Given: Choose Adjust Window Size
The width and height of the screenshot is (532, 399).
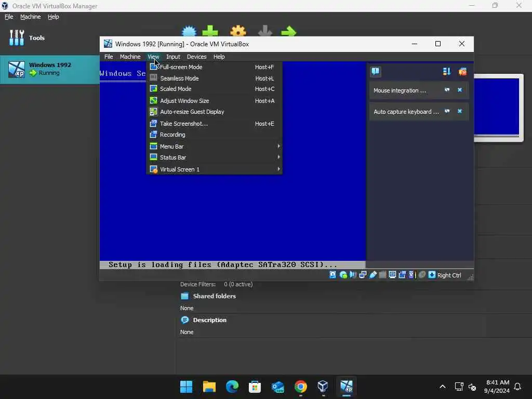Looking at the screenshot, I should click(214, 101).
